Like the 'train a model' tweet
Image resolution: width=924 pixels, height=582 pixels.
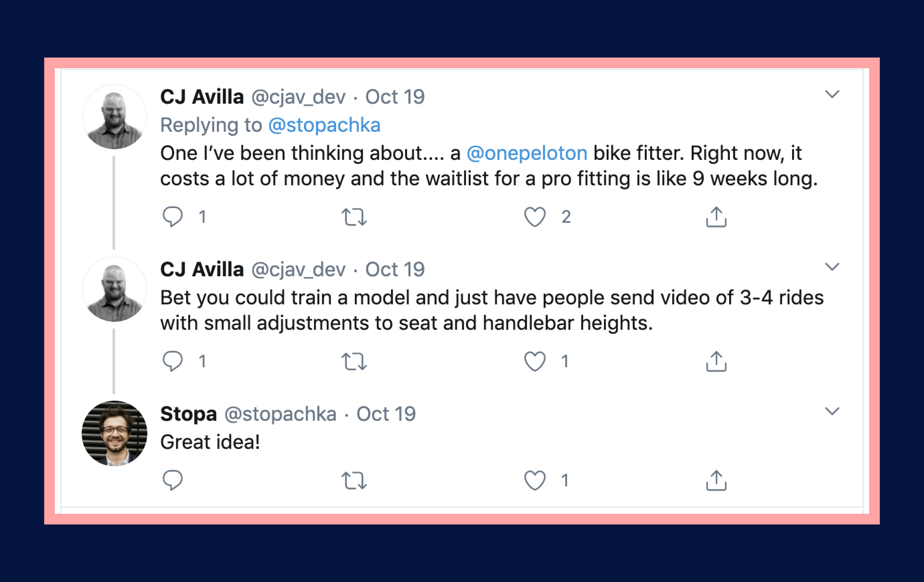click(534, 361)
